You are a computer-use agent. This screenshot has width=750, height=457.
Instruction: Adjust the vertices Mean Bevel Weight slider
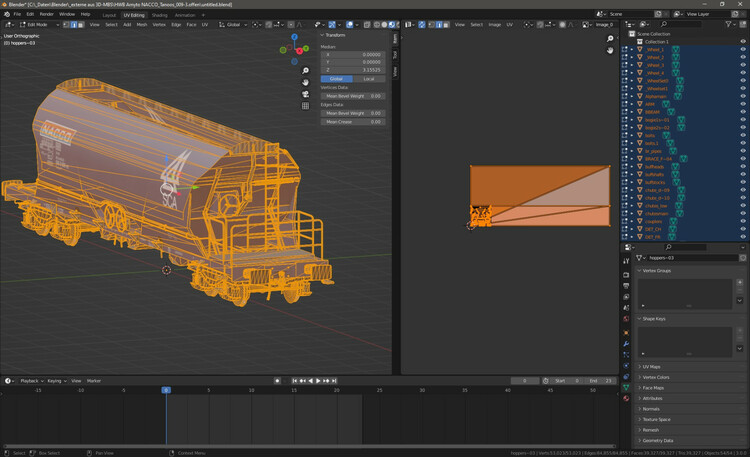coord(353,96)
